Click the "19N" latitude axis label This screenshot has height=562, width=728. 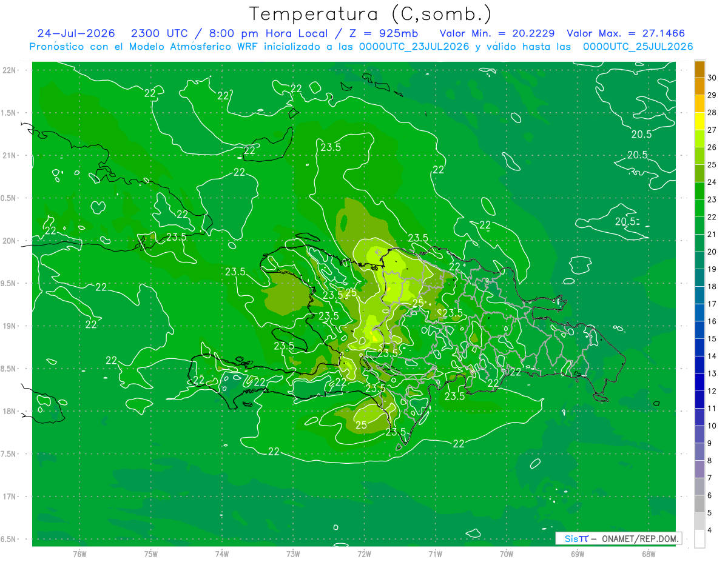point(8,326)
